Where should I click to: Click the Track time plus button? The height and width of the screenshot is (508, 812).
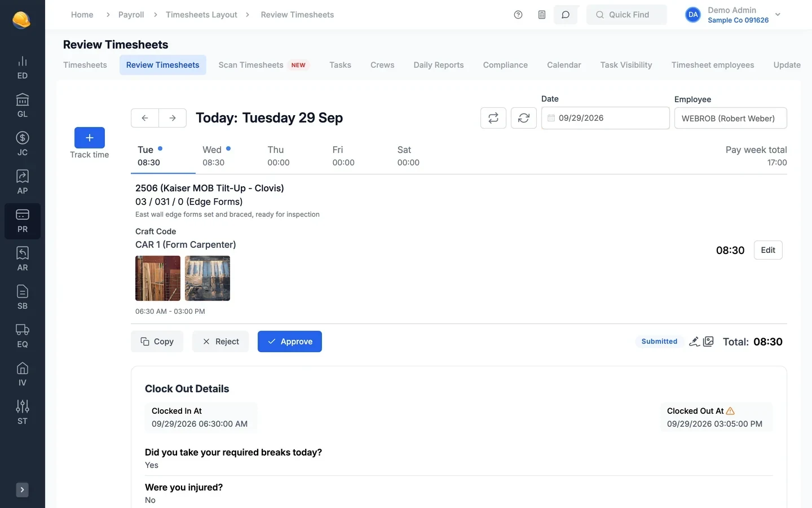coord(90,138)
